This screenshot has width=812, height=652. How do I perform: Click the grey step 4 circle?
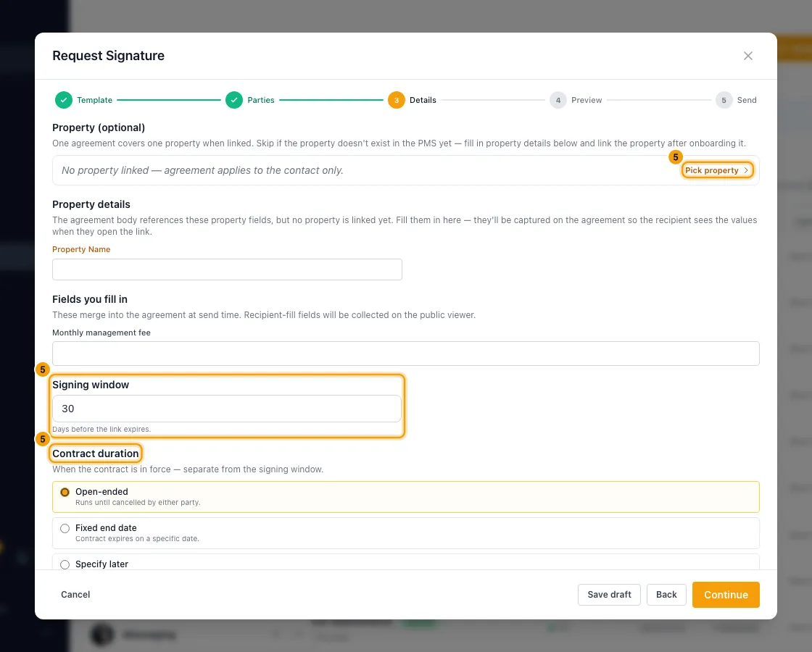(x=558, y=100)
